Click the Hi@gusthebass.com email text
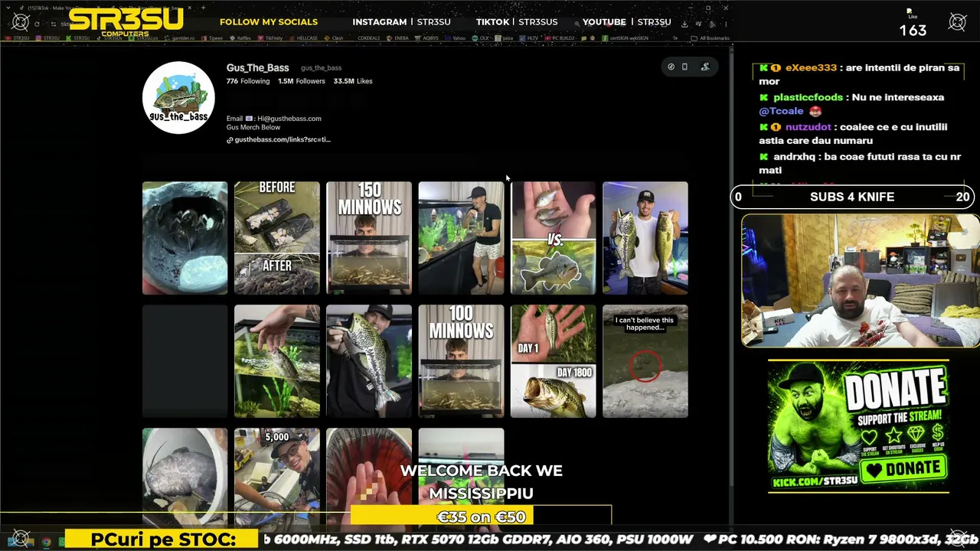This screenshot has width=980, height=551. (x=289, y=119)
